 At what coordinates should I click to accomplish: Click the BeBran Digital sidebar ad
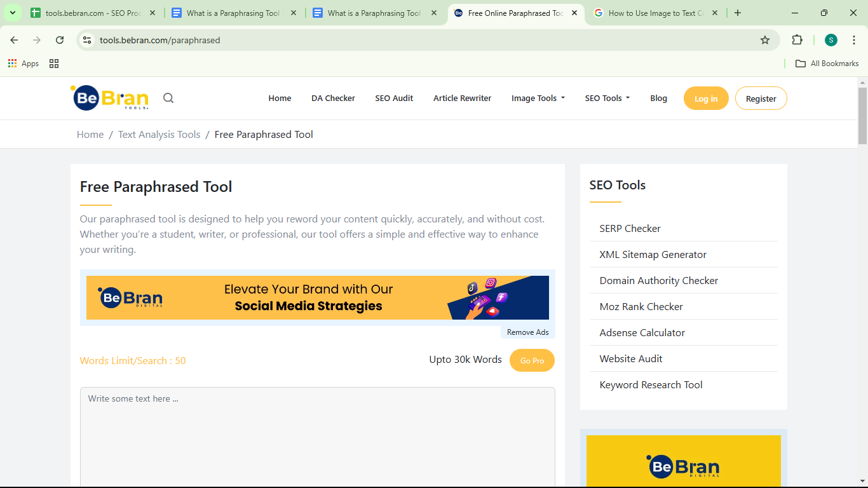(x=684, y=461)
